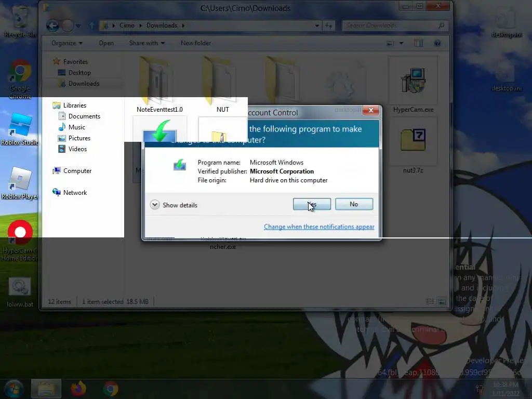Expand Show details chevron in UAC dialog
Image resolution: width=532 pixels, height=399 pixels.
tap(155, 205)
